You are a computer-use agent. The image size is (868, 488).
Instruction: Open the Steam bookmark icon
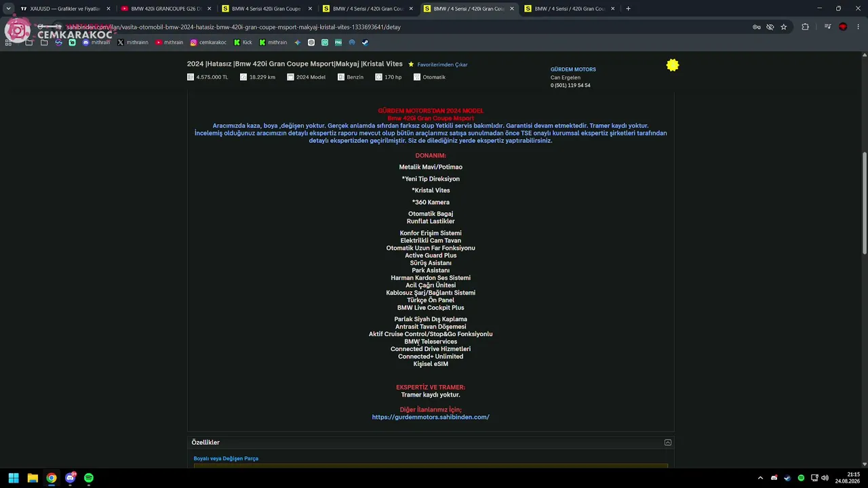click(365, 42)
